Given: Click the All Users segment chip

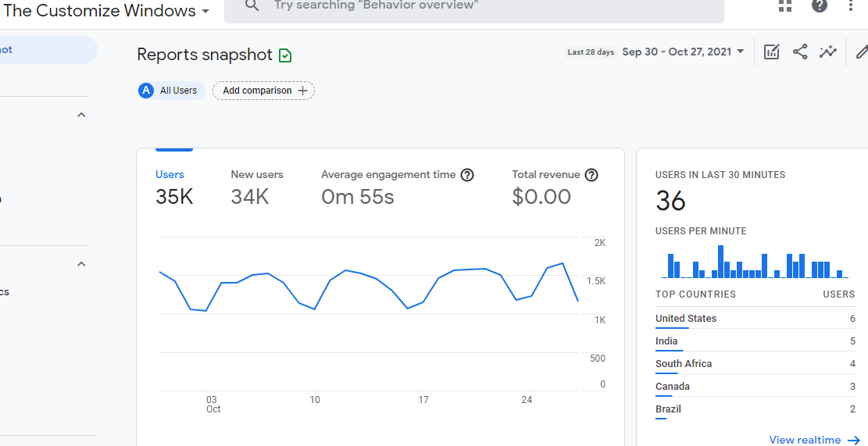Looking at the screenshot, I should coord(172,91).
